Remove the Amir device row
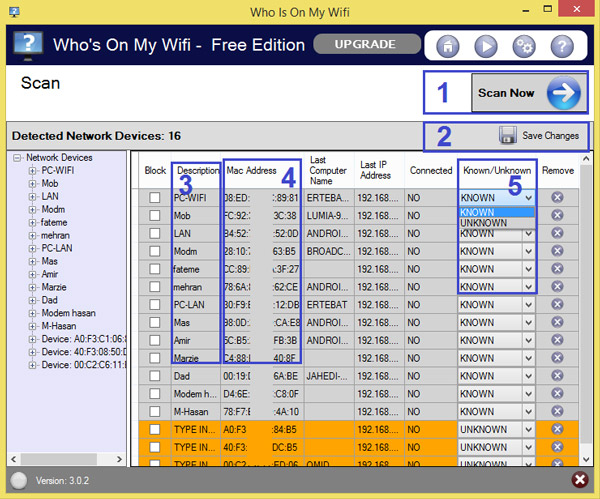The width and height of the screenshot is (600, 499). pyautogui.click(x=557, y=340)
